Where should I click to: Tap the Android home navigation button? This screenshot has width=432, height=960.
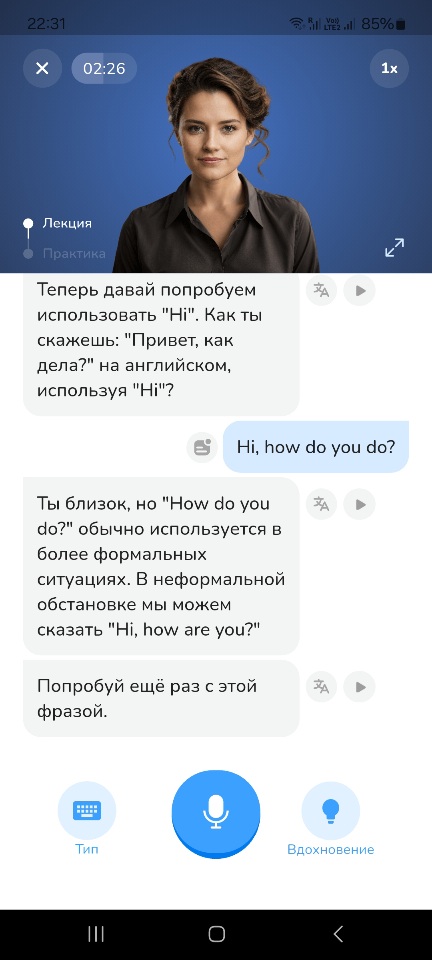(x=217, y=934)
